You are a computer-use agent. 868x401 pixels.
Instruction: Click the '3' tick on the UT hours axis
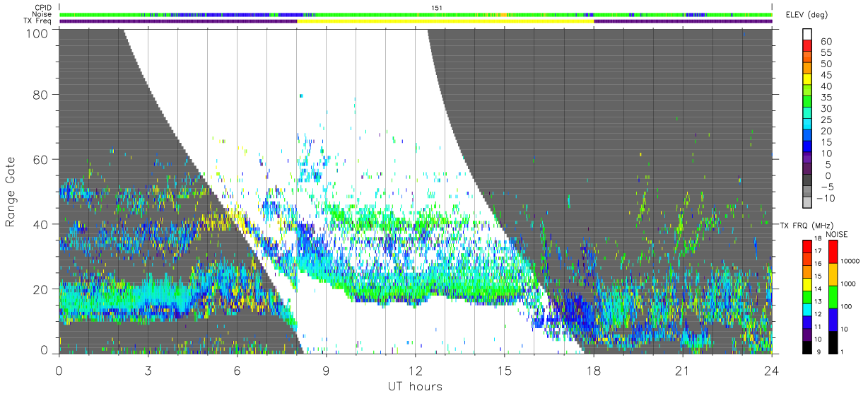coord(148,370)
